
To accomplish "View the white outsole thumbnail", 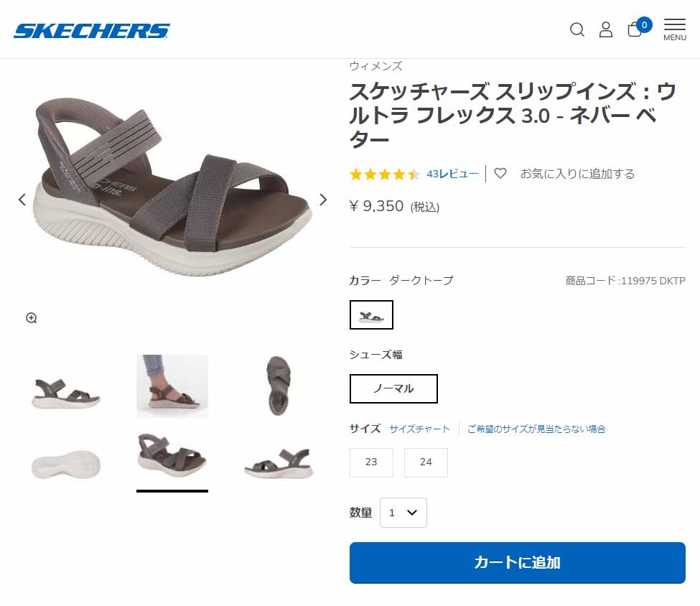I will [65, 464].
